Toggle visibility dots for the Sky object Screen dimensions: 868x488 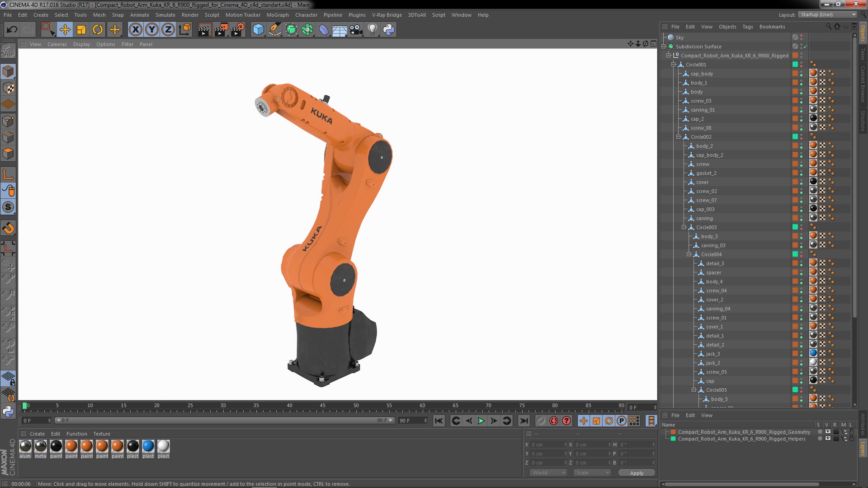click(x=802, y=38)
